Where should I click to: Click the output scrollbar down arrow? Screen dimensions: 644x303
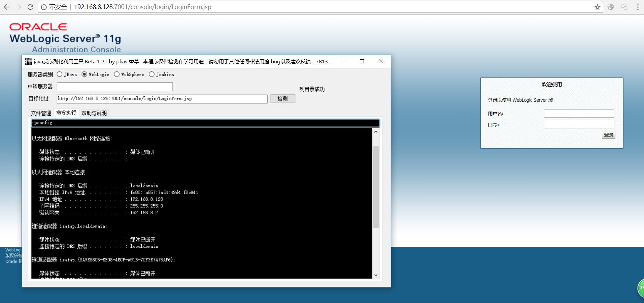coord(376,275)
